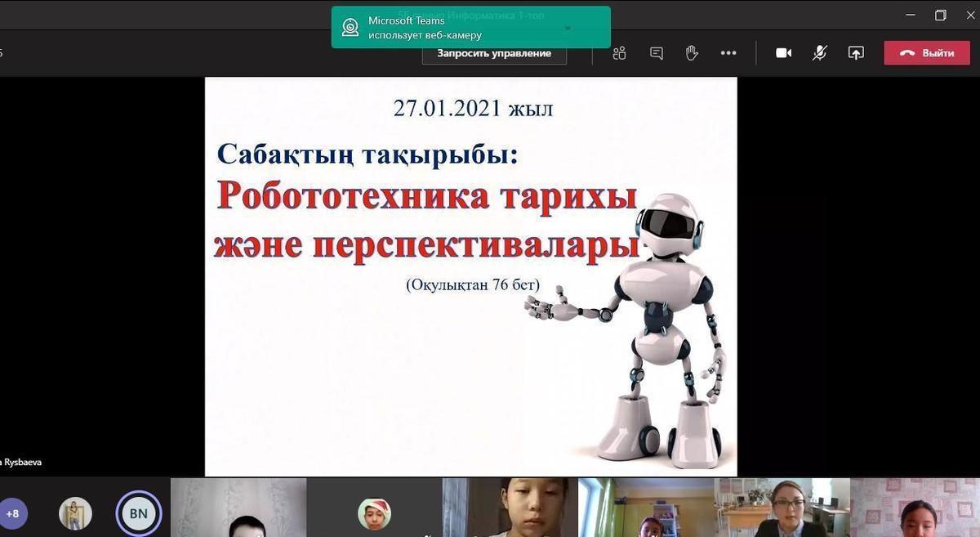Restore down the Teams meeting window
980x537 pixels.
pyautogui.click(x=940, y=15)
